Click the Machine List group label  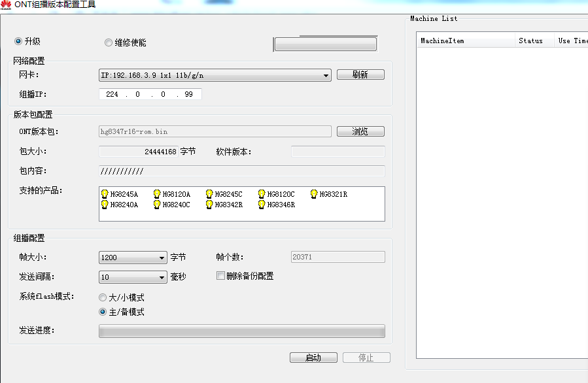click(x=434, y=18)
